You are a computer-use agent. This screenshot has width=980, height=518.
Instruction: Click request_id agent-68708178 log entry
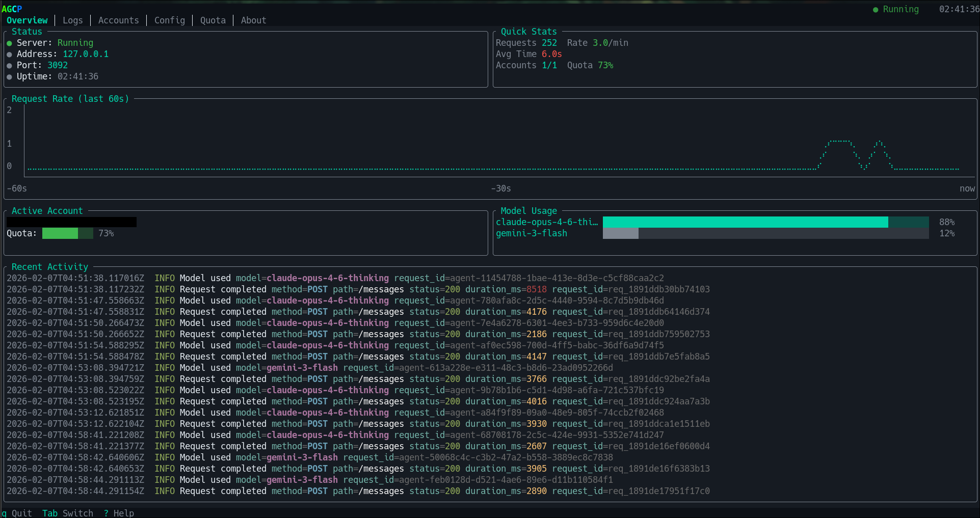tap(335, 435)
